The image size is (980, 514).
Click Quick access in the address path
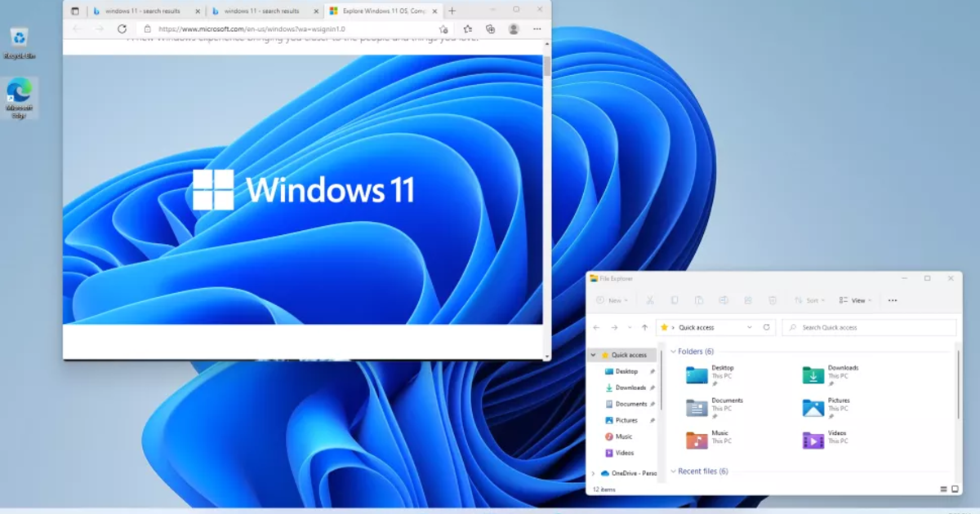(x=696, y=327)
